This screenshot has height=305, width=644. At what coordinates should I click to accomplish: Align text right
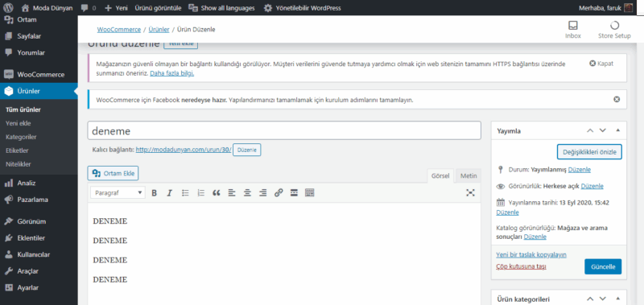point(263,192)
